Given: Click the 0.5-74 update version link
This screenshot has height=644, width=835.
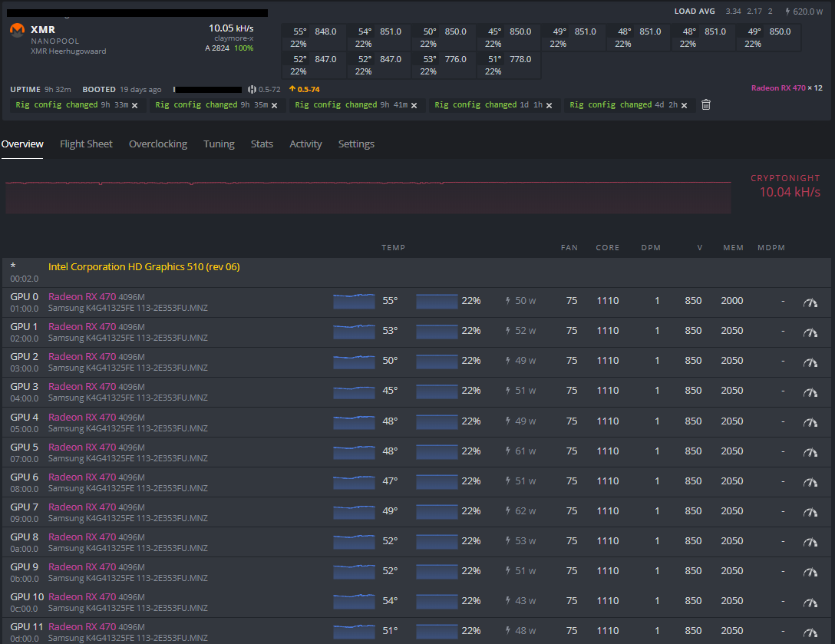Looking at the screenshot, I should tap(309, 90).
